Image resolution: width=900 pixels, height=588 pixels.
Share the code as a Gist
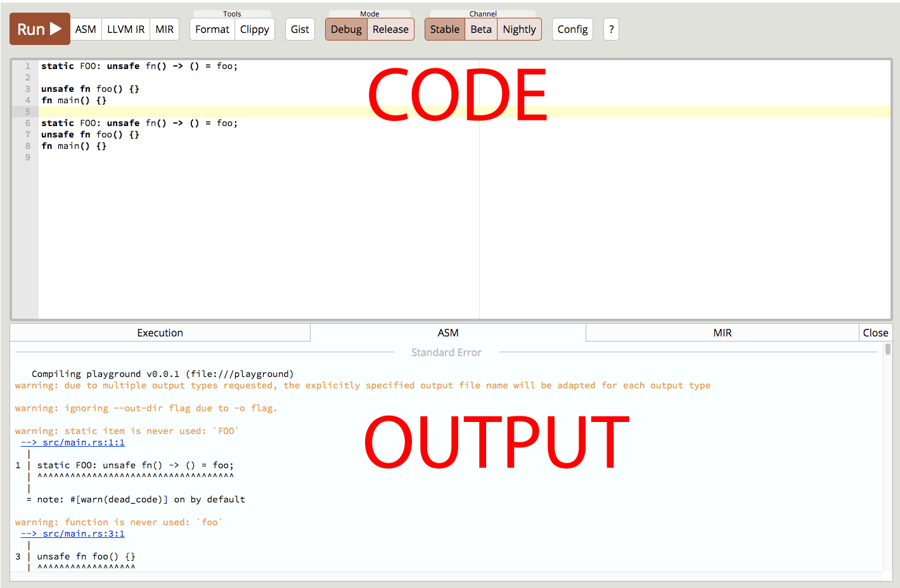(x=300, y=29)
